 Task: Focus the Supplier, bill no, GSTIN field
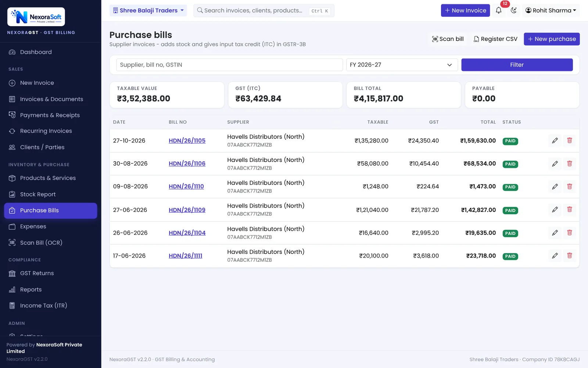point(230,65)
